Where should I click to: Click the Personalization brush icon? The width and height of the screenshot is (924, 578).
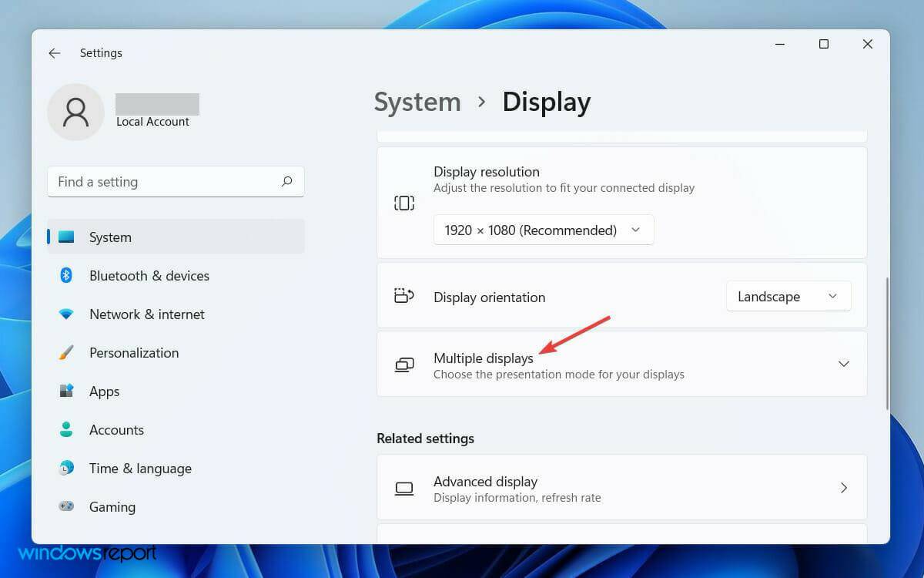pyautogui.click(x=65, y=352)
